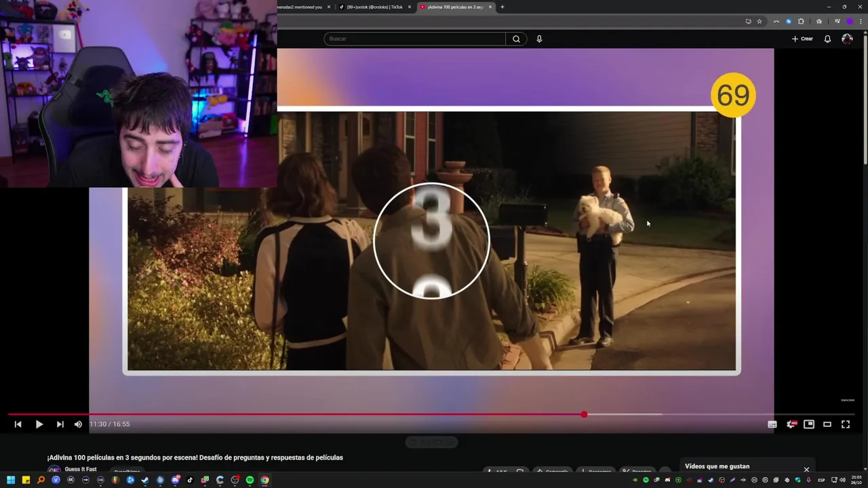868x488 pixels.
Task: Click in the Buscar search field
Action: click(x=414, y=39)
